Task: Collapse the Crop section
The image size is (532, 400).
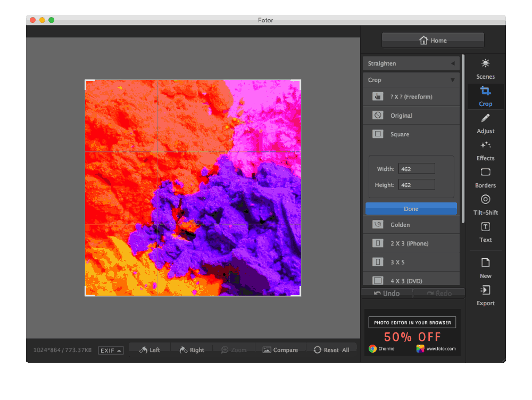Action: [411, 80]
